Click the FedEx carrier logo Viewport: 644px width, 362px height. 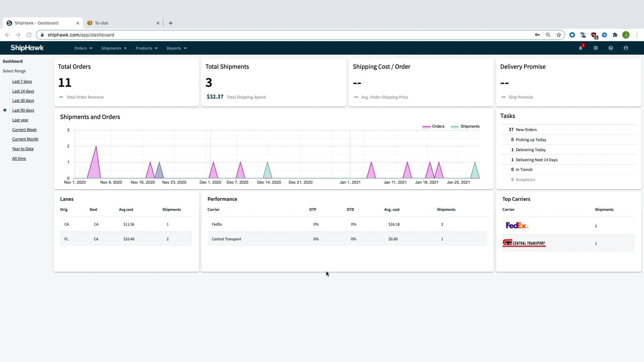(x=517, y=226)
